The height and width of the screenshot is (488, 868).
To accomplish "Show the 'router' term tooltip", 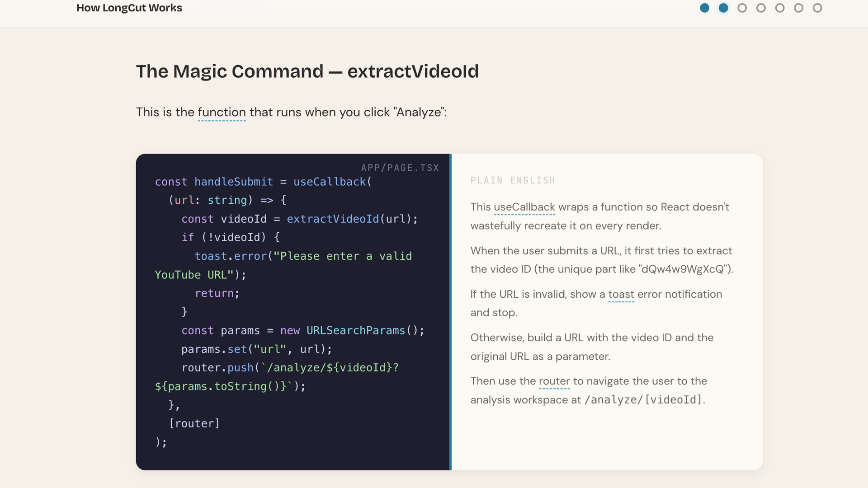I will pos(554,381).
